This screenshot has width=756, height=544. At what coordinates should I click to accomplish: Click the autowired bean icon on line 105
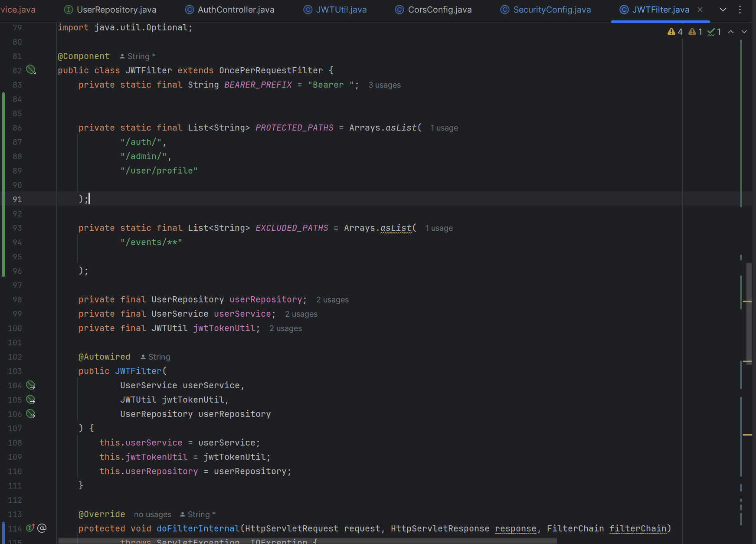[x=31, y=400]
